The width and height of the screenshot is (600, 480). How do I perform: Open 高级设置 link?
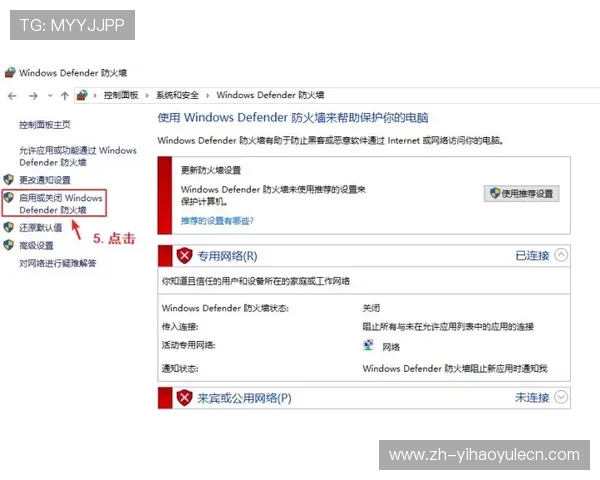coord(36,246)
